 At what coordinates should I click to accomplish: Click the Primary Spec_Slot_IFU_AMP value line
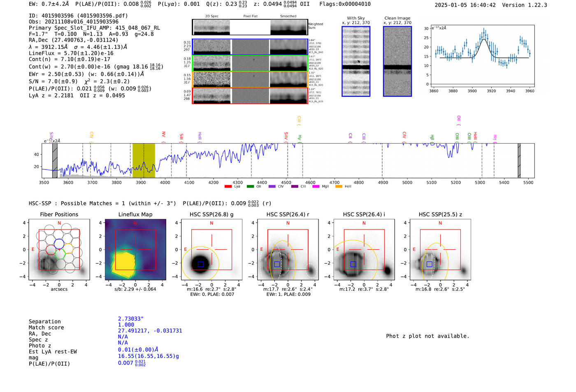point(95,28)
